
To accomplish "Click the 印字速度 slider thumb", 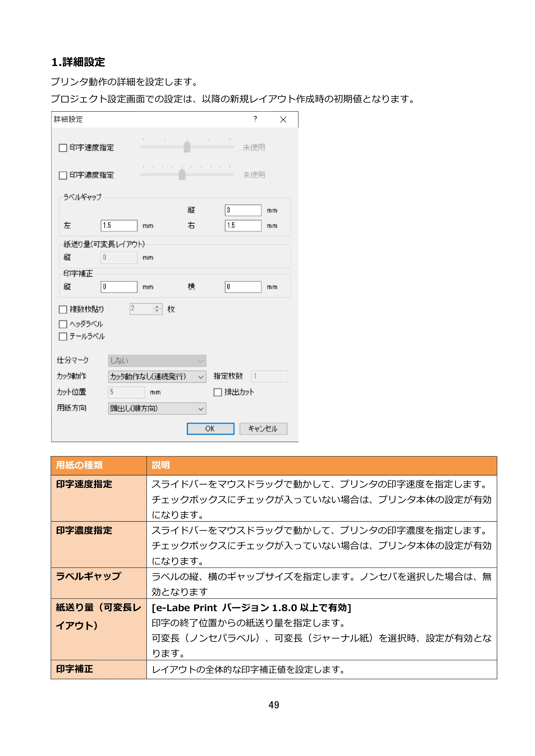I will pos(187,147).
